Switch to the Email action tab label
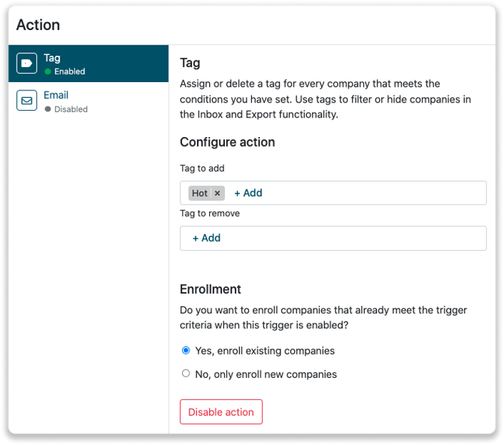 pyautogui.click(x=56, y=95)
